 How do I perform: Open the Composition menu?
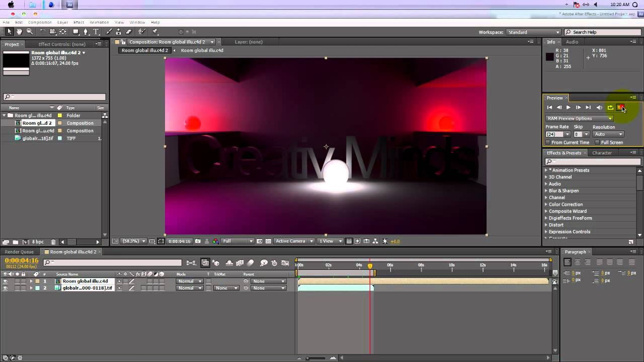(x=40, y=22)
